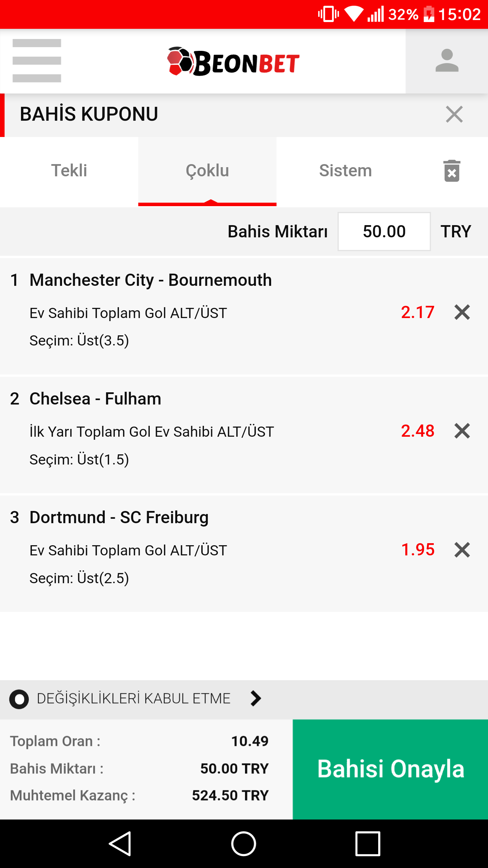Open Android recent apps button
Screen dimensions: 488x868
(368, 844)
